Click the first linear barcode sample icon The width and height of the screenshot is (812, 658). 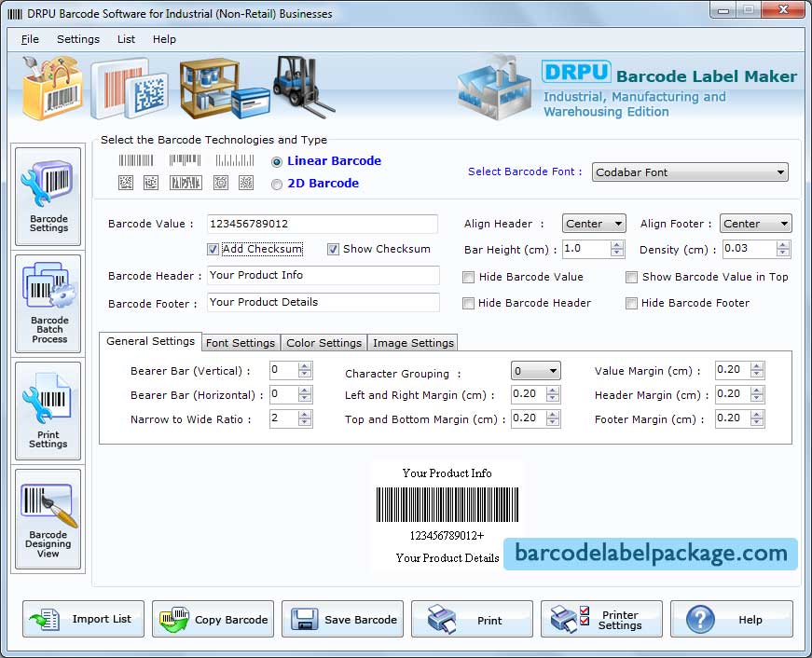click(x=136, y=160)
